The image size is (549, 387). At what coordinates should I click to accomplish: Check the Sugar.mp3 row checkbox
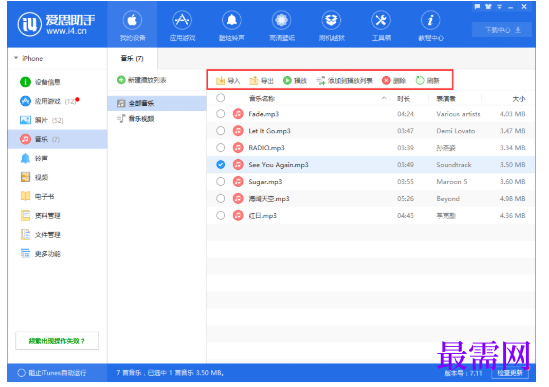pos(221,181)
